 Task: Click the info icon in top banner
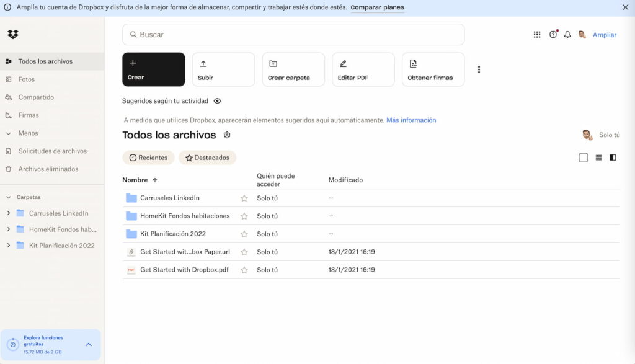(x=7, y=7)
